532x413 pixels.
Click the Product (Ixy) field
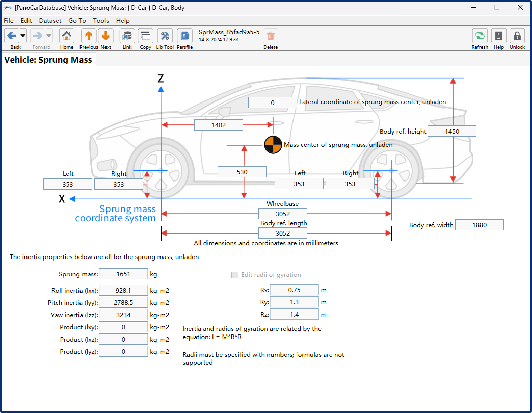click(123, 327)
